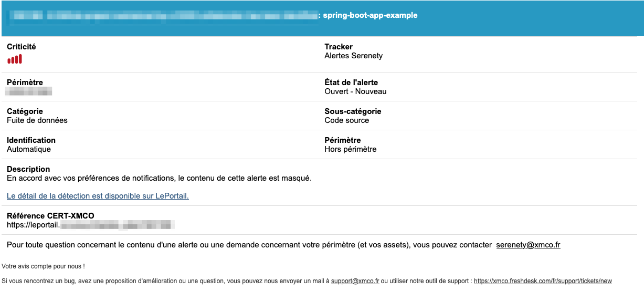
Task: Select the Code source sous-catégorie value
Action: [346, 120]
